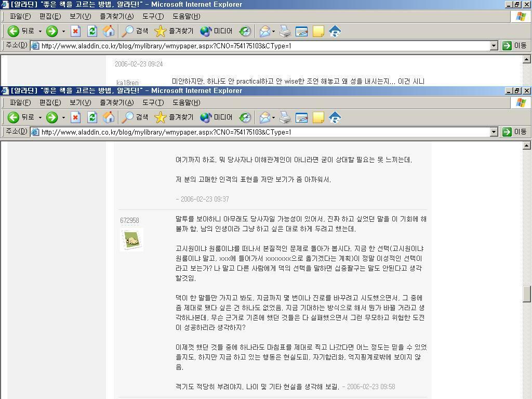532x399 pixels.
Task: Open the 도구(T) menu in the lower window
Action: (153, 103)
